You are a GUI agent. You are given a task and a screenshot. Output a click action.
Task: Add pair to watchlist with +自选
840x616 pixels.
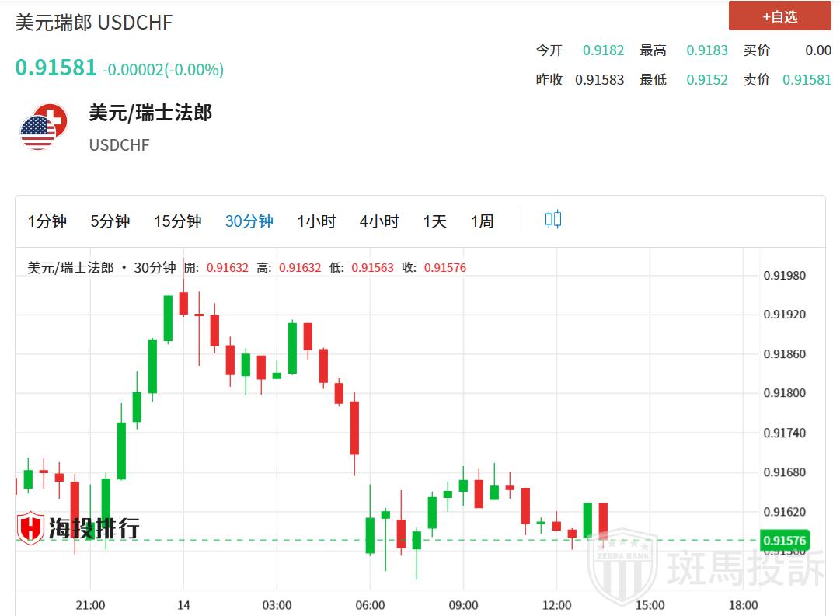pos(779,16)
